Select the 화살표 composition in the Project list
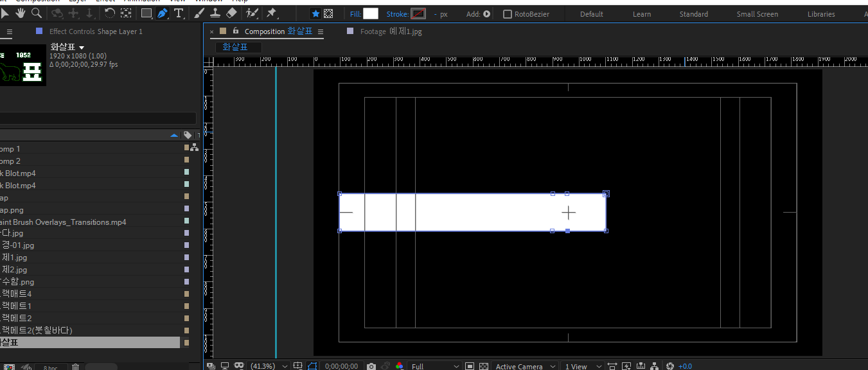 tap(90, 343)
